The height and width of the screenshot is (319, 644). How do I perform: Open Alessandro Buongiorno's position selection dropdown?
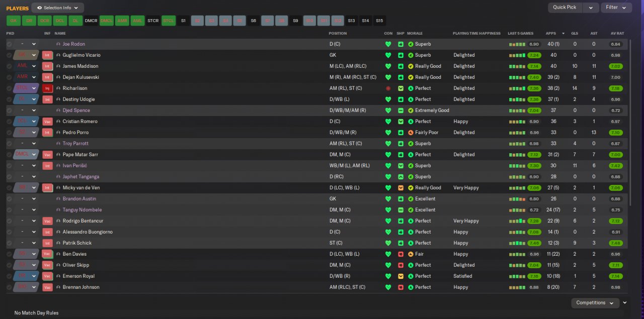tap(26, 232)
